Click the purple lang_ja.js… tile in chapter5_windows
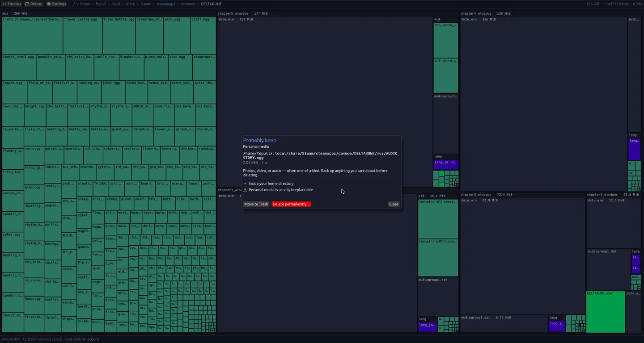This screenshot has height=343, width=644. tap(446, 165)
